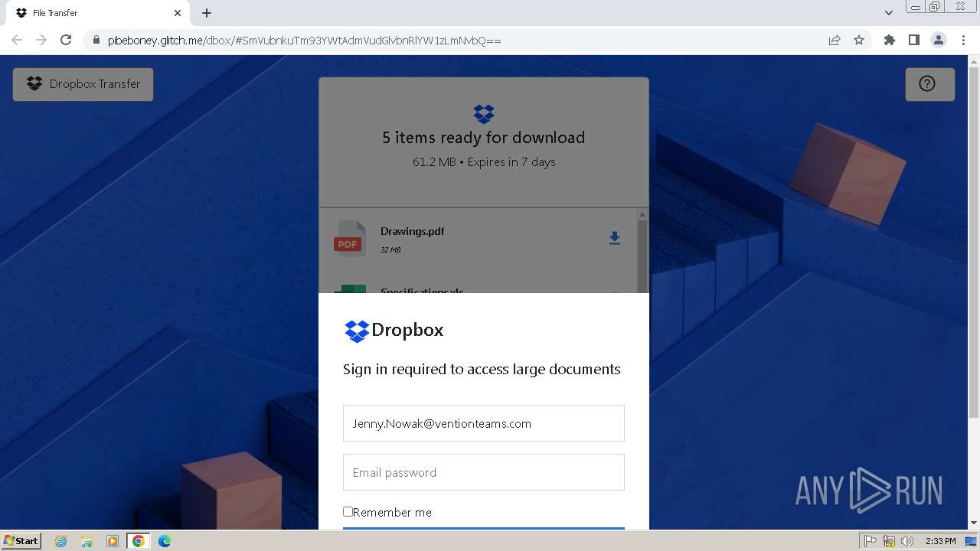Open File Explorer folder taskbar icon
This screenshot has width=980, height=551.
(87, 541)
